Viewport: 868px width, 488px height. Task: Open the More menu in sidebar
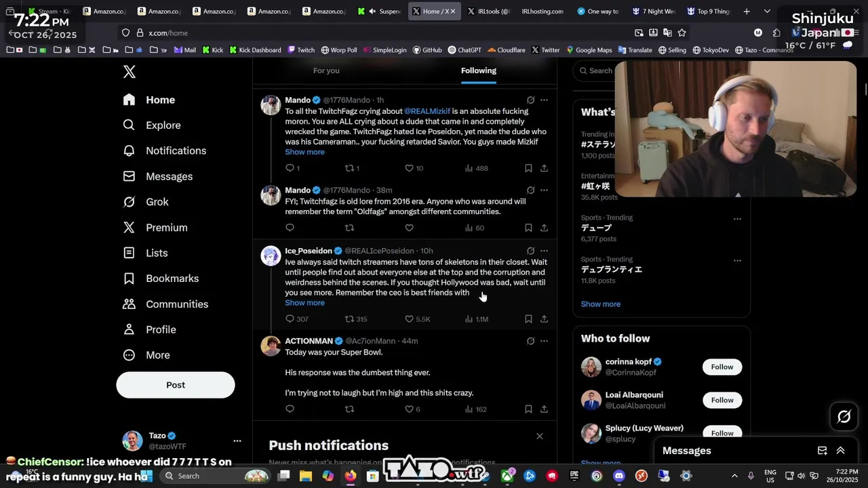pos(146,355)
